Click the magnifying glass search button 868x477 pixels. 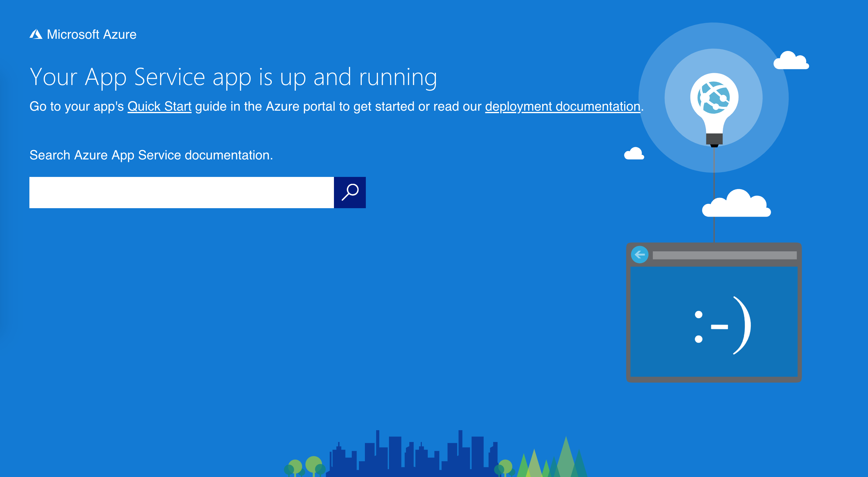350,192
